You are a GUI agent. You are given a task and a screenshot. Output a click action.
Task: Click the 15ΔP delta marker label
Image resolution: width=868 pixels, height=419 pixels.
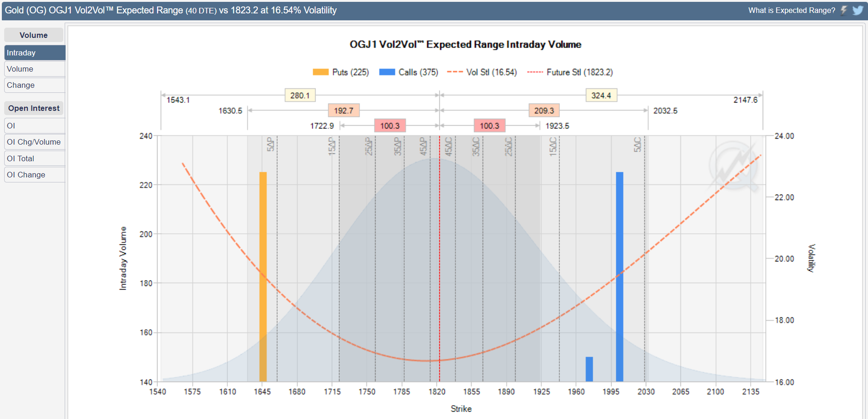coord(332,146)
